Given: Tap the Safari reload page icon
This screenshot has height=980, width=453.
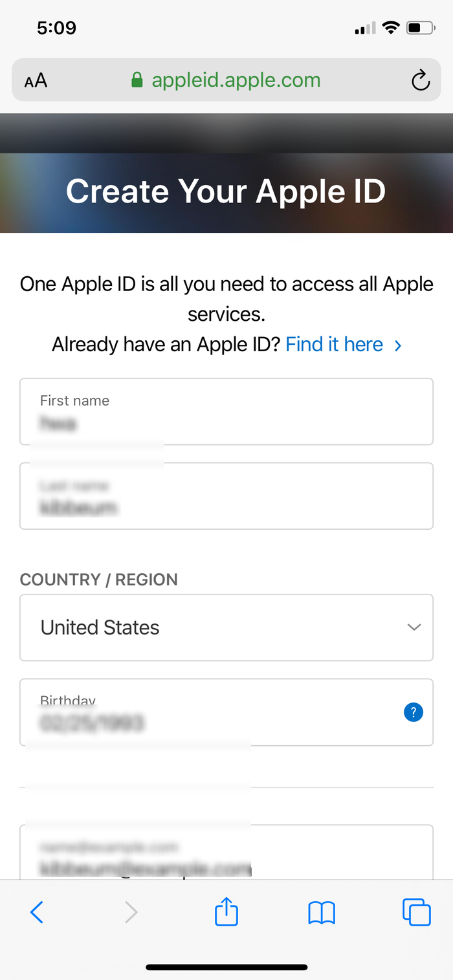Looking at the screenshot, I should click(421, 80).
